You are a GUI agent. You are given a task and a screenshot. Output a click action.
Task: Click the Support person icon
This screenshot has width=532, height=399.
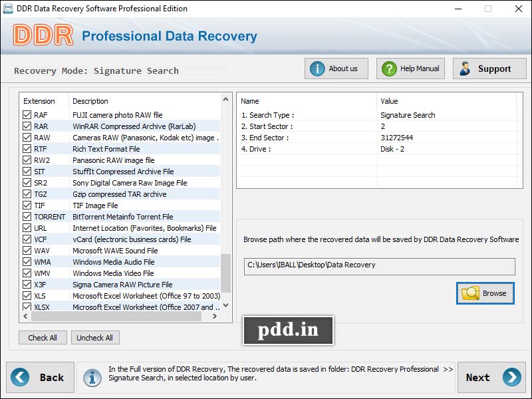pyautogui.click(x=465, y=68)
